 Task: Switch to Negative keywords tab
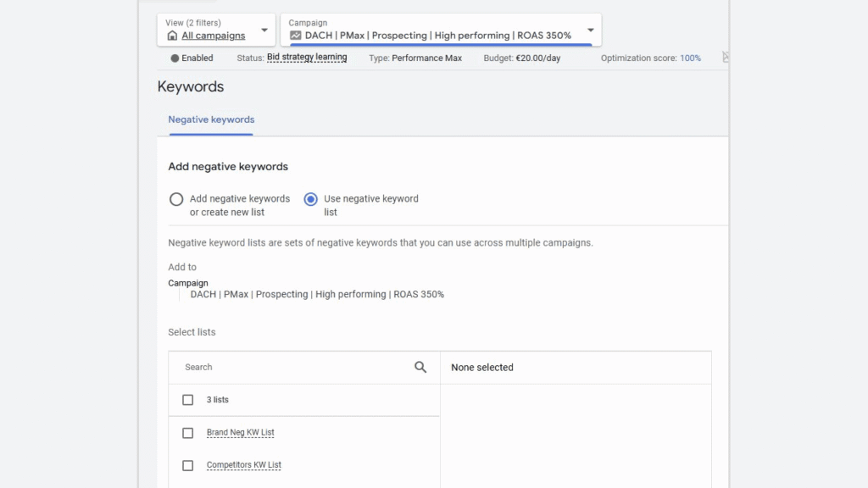pyautogui.click(x=211, y=119)
